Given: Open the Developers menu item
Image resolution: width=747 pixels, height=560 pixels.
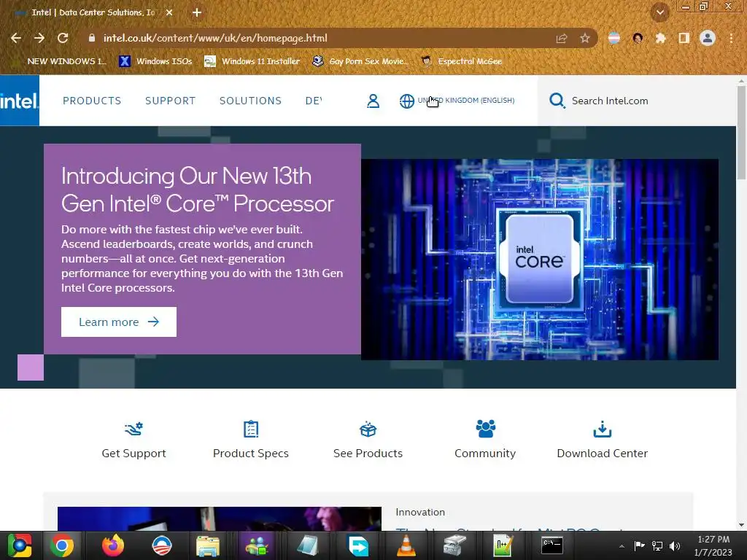Looking at the screenshot, I should (x=314, y=101).
